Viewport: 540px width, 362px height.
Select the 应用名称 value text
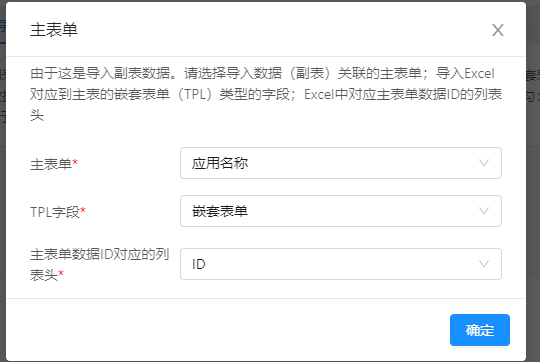click(x=220, y=163)
